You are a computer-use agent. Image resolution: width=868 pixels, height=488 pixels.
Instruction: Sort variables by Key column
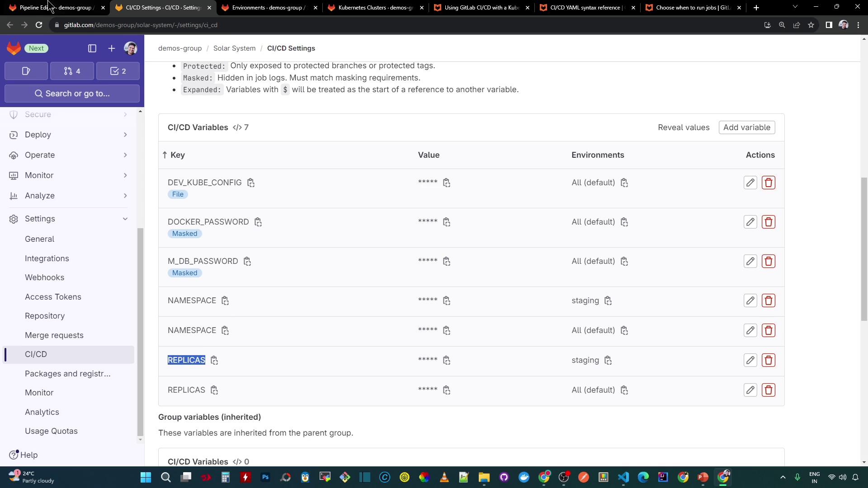[x=177, y=155]
